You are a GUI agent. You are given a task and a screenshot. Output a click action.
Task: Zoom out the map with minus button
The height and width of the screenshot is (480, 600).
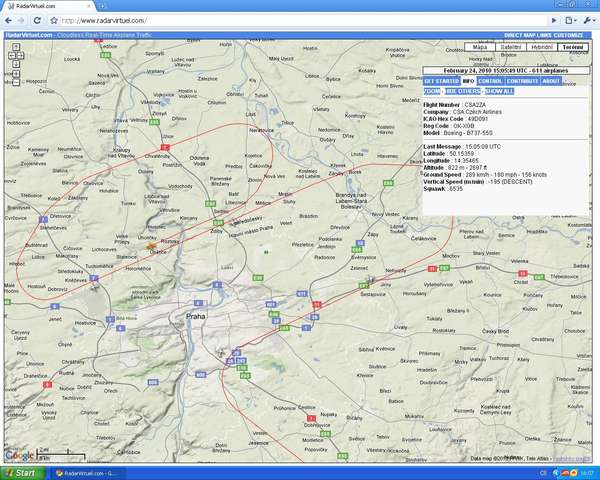click(16, 82)
